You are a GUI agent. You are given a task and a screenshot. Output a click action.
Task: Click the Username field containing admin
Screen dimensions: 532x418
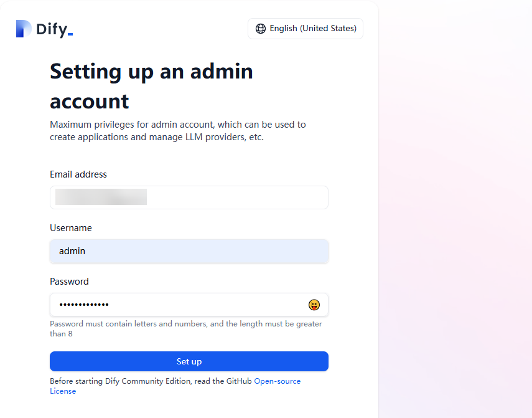pyautogui.click(x=189, y=251)
